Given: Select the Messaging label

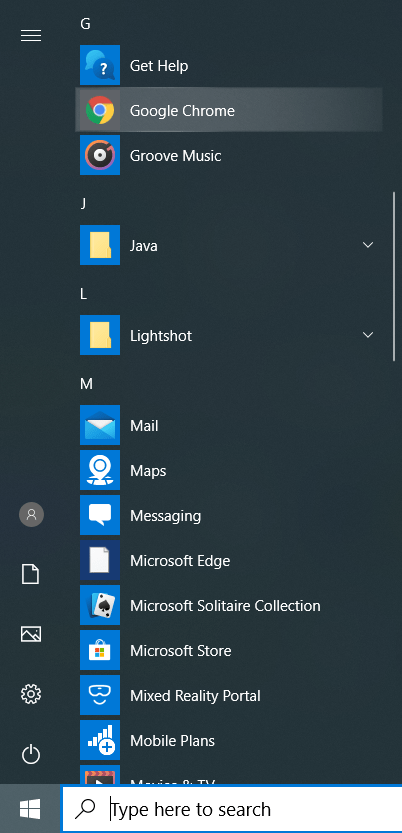Looking at the screenshot, I should pos(165,516).
